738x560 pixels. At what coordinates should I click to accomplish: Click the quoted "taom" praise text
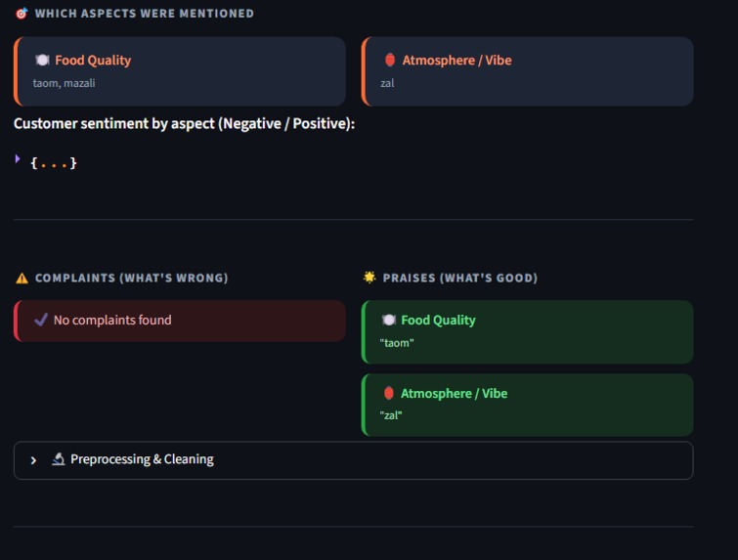tap(397, 343)
